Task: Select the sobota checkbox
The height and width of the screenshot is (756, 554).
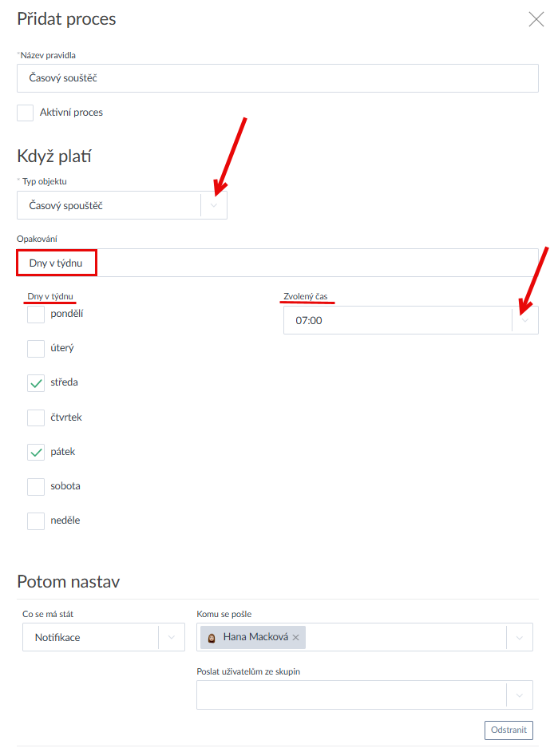Action: tap(36, 486)
